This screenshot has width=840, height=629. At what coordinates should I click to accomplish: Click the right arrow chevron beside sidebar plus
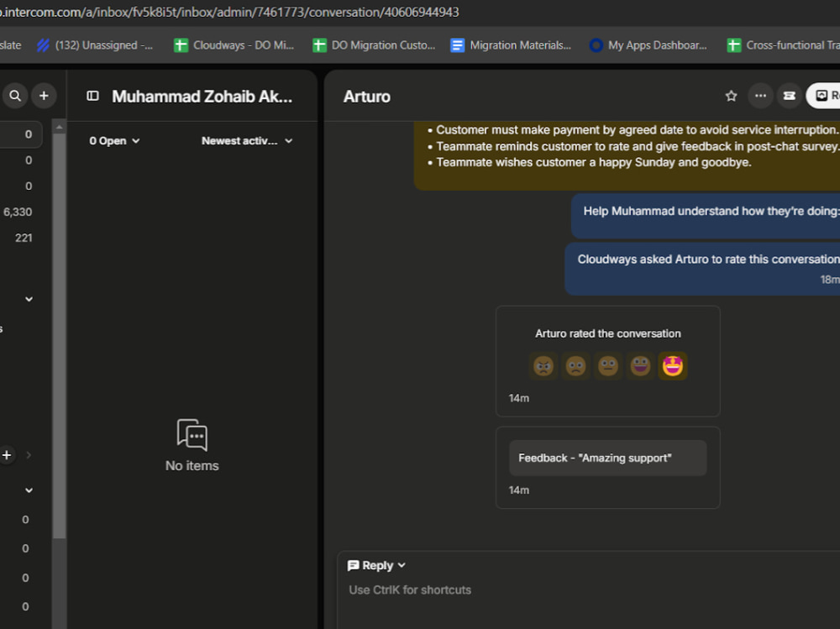pyautogui.click(x=29, y=455)
